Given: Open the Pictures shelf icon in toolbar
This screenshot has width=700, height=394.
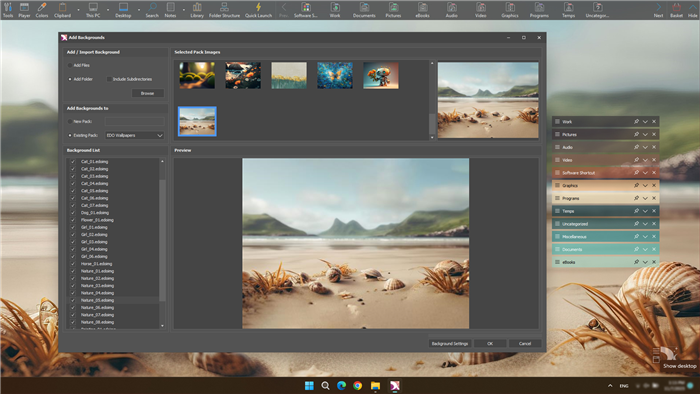Looking at the screenshot, I should point(393,9).
